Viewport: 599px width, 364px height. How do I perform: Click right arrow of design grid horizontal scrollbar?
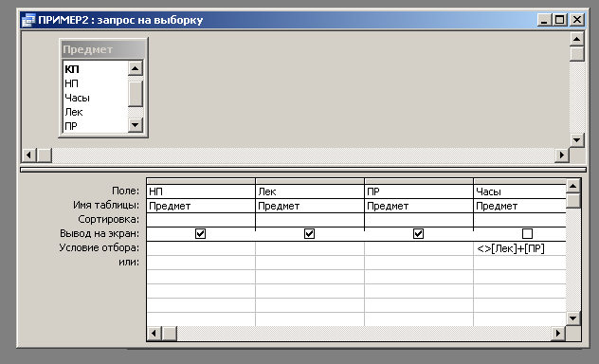click(558, 334)
